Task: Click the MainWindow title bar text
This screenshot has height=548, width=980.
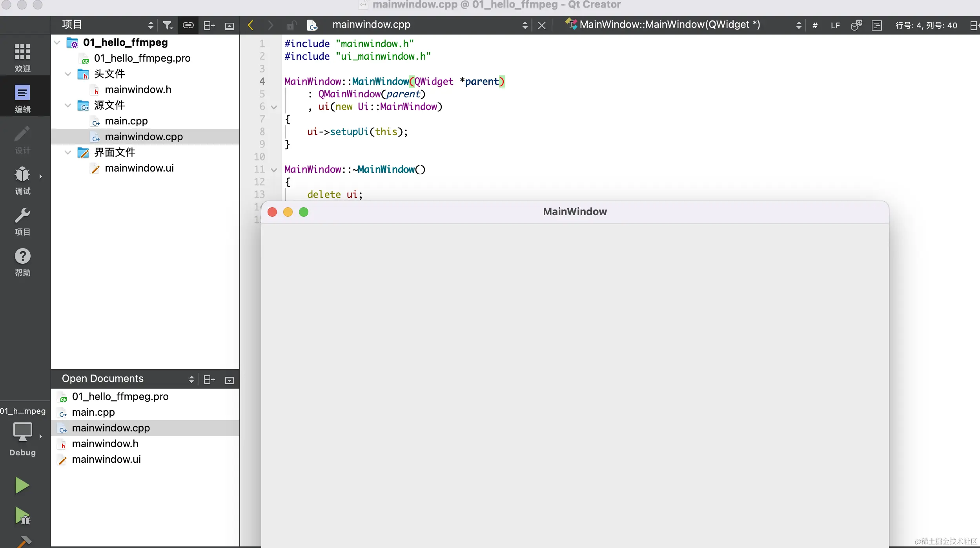Action: [575, 212]
